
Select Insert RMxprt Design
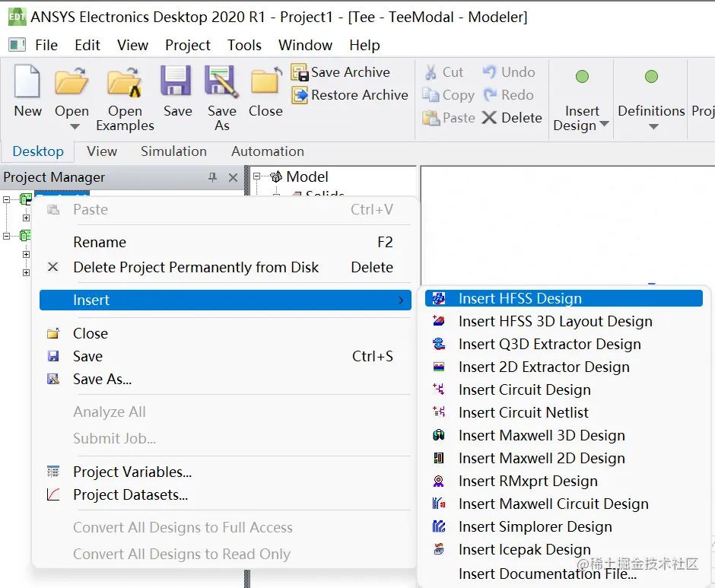tap(564, 481)
